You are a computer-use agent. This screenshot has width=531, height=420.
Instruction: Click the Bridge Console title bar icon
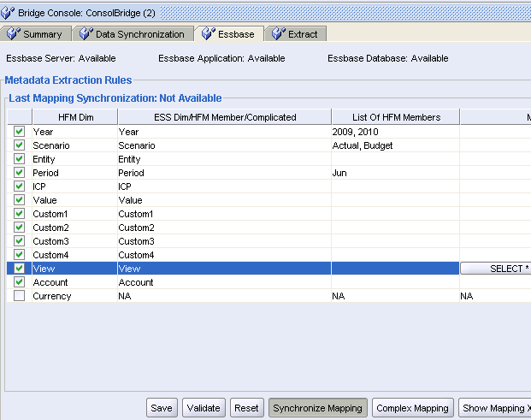tap(9, 12)
